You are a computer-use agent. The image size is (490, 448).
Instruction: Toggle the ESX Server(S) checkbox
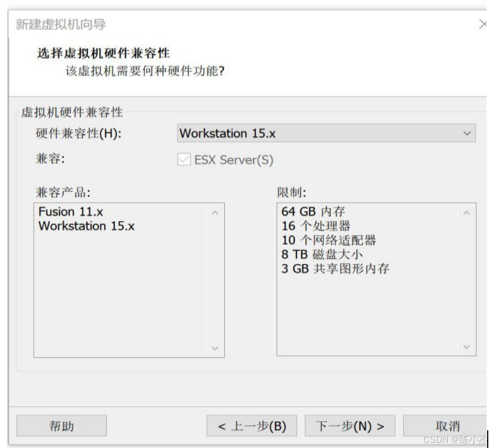point(184,159)
